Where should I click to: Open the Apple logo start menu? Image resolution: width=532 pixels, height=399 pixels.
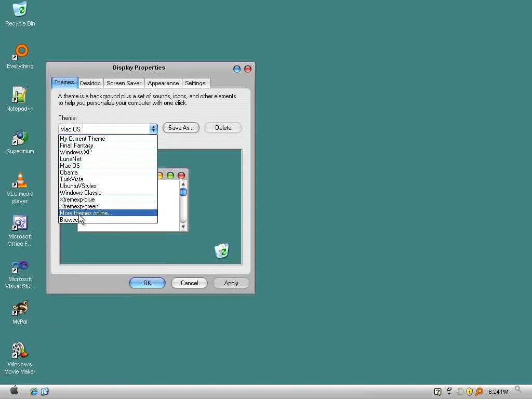14,391
